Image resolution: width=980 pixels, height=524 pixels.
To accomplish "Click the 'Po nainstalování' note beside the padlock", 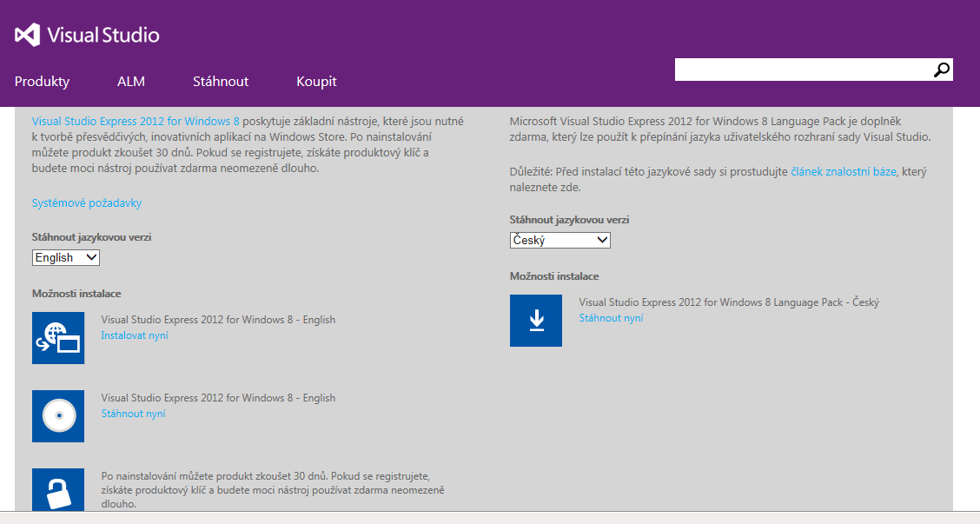I will point(273,489).
